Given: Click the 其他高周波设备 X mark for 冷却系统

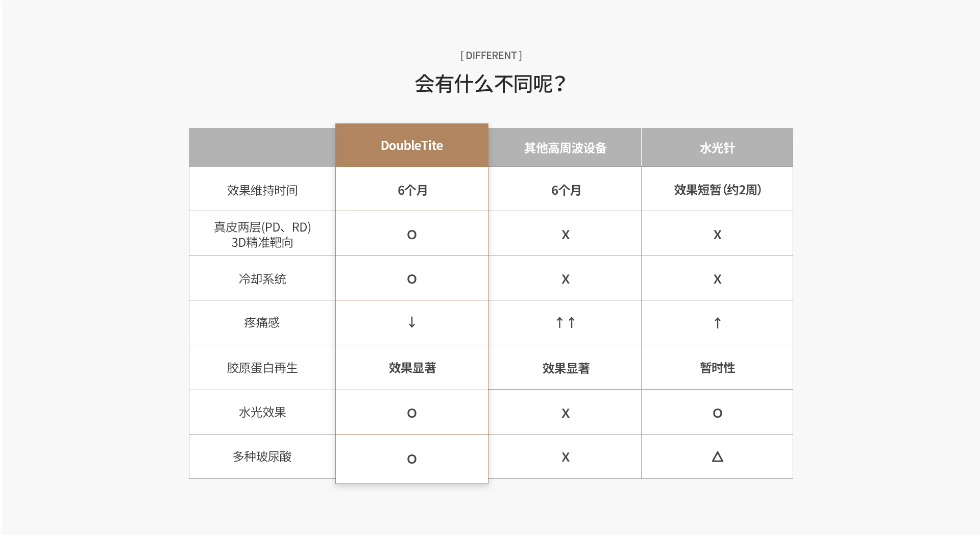Looking at the screenshot, I should (x=566, y=279).
